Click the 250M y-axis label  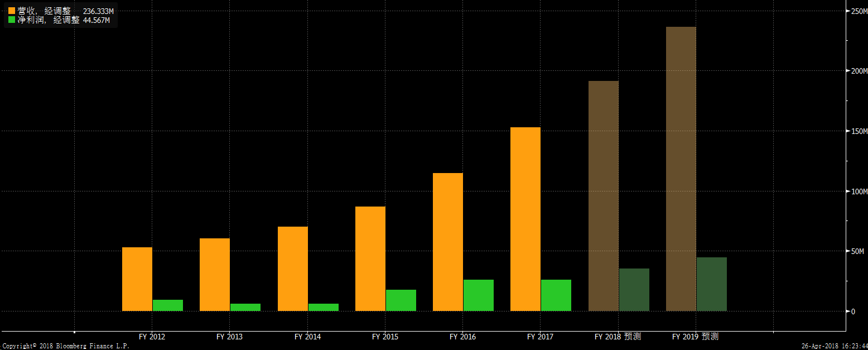coord(859,11)
